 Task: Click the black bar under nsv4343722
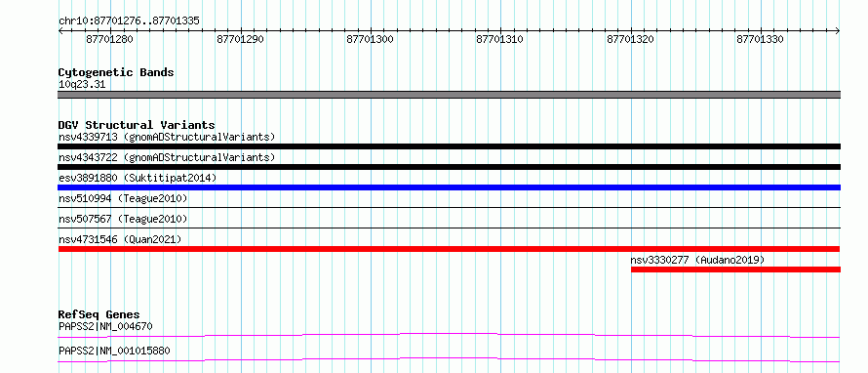(x=449, y=167)
